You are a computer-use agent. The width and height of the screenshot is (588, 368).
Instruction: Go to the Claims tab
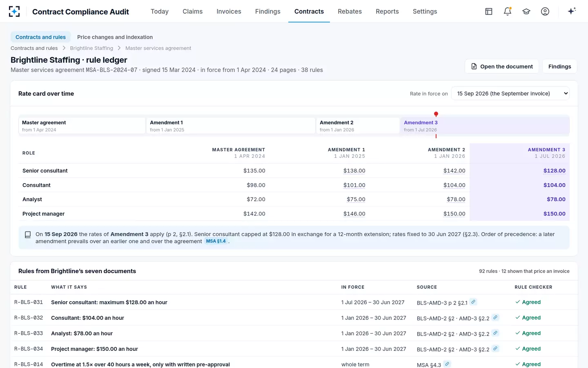[193, 11]
